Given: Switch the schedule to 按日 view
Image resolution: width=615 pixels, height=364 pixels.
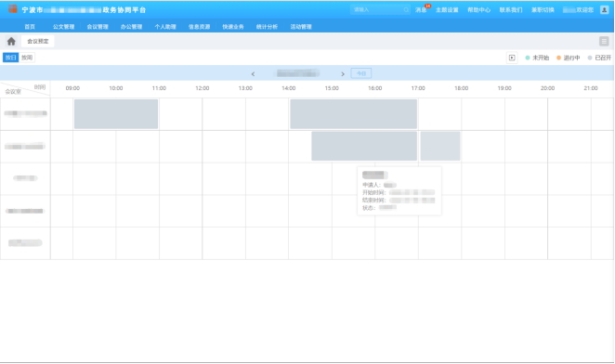Looking at the screenshot, I should tap(10, 58).
